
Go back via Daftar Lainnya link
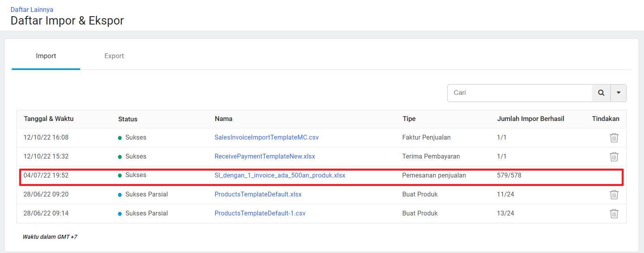pyautogui.click(x=32, y=9)
